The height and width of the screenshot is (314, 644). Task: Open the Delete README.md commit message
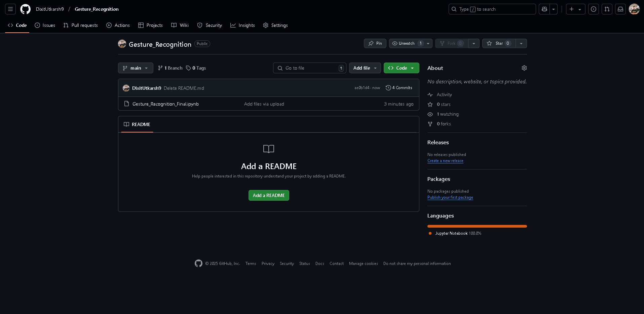click(x=184, y=88)
